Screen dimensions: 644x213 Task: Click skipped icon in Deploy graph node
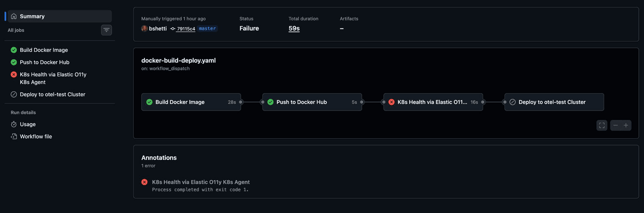(513, 102)
